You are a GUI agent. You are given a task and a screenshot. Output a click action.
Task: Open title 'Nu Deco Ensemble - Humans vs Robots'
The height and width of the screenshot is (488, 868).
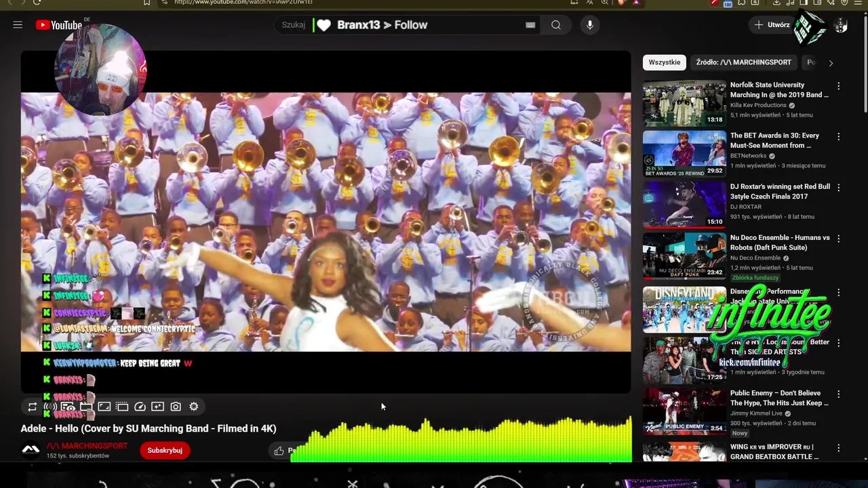(x=780, y=243)
